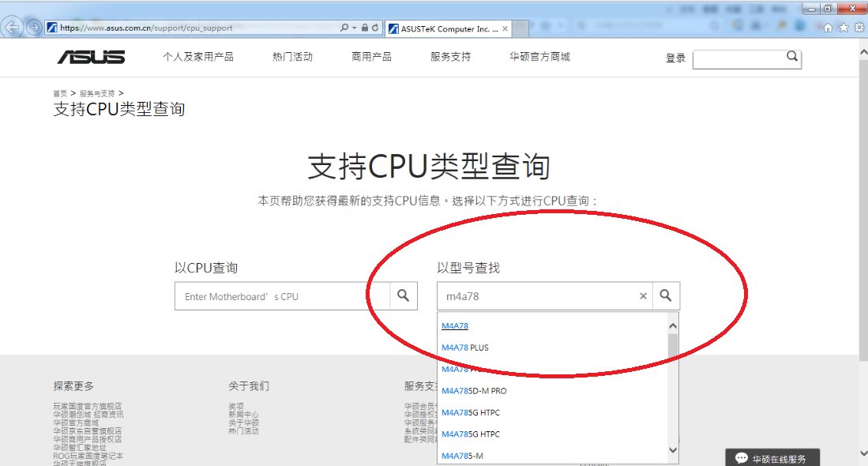Click the down arrow of the suggestions scrollbar
Viewport: 868px width, 466px height.
click(671, 449)
